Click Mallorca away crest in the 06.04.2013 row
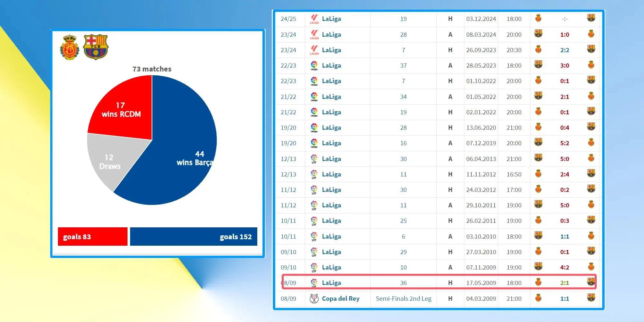Viewport: 644px width, 322px height. (x=591, y=158)
